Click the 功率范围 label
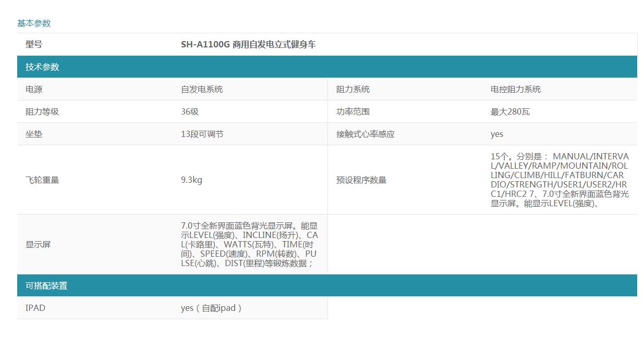 (x=353, y=111)
